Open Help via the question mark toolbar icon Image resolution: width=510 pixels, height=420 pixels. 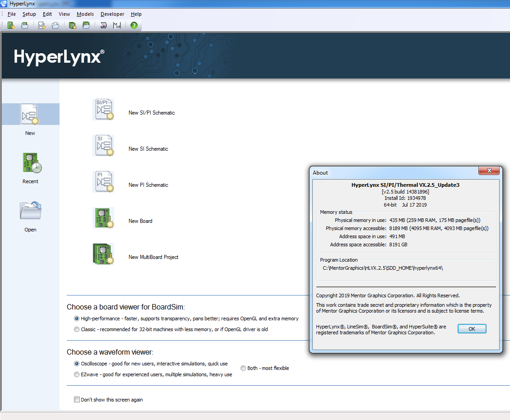pyautogui.click(x=134, y=25)
